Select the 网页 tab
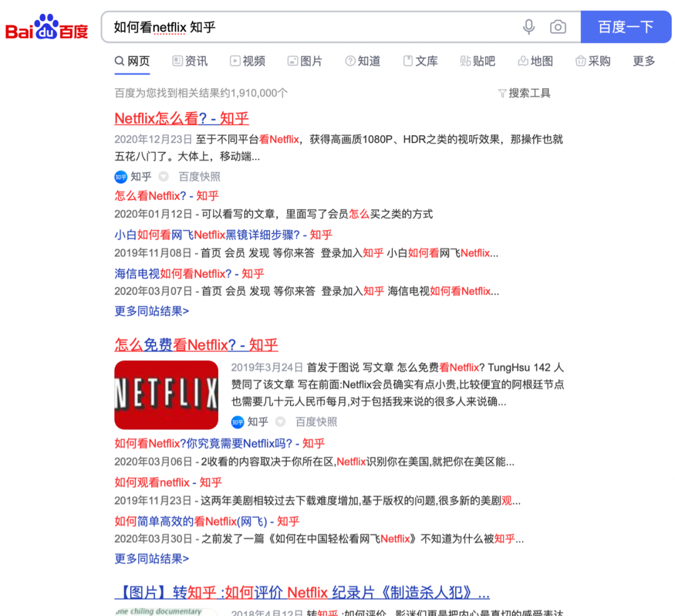The image size is (675, 616). coord(132,61)
